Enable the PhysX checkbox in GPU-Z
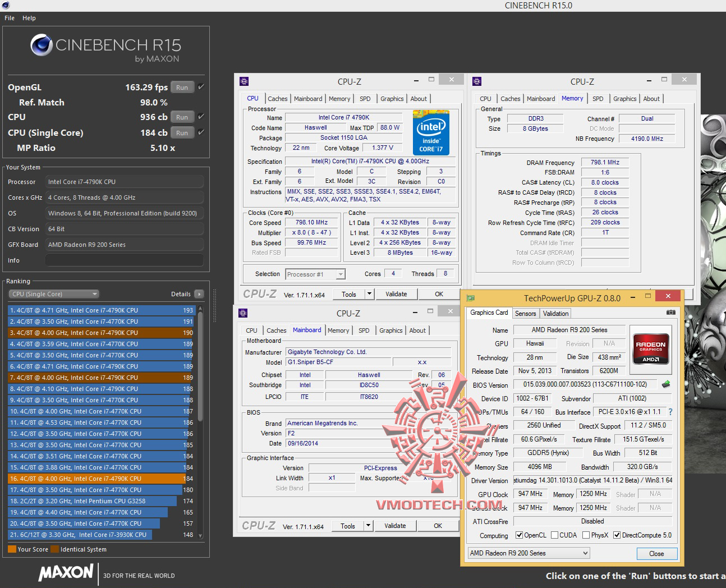Screen dimensions: 726x588 tap(586, 535)
